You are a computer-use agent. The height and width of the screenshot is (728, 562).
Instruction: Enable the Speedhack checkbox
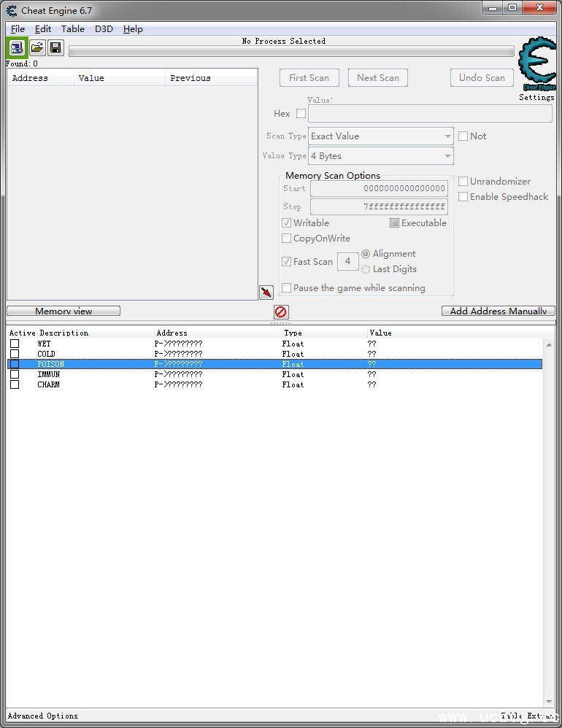(463, 197)
